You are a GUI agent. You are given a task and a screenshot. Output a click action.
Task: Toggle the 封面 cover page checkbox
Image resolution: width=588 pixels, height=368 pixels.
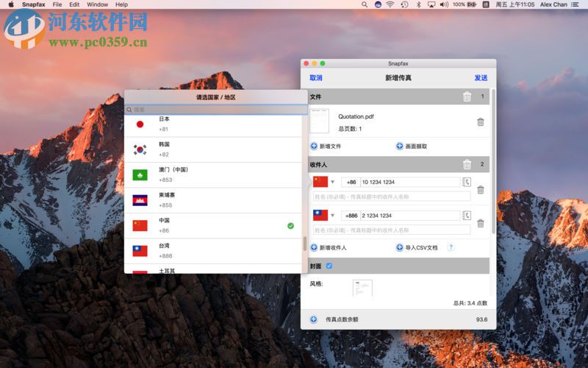pos(329,266)
